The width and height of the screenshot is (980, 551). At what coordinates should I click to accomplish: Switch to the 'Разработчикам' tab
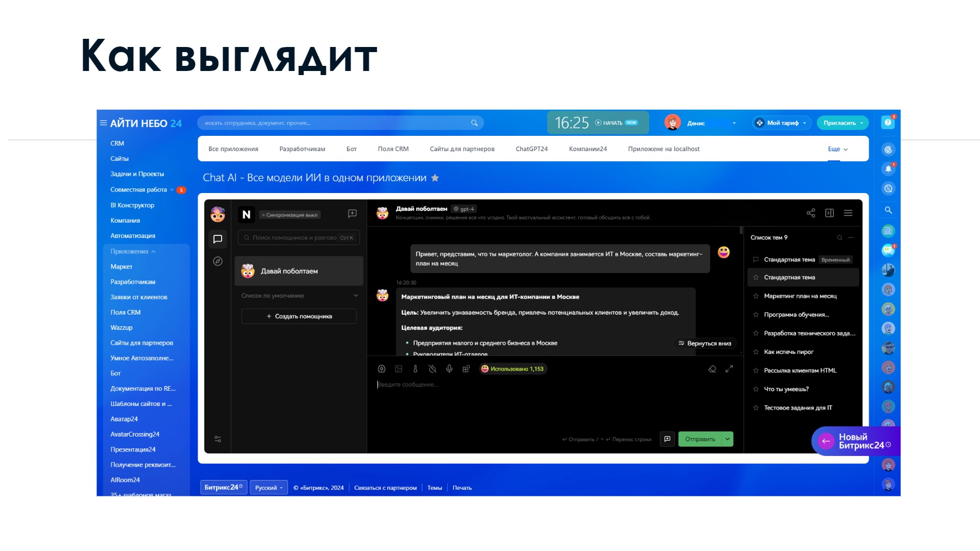302,149
